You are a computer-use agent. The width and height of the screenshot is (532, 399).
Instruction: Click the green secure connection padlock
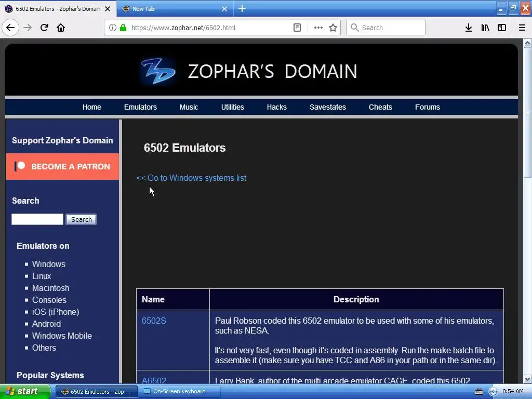(123, 28)
